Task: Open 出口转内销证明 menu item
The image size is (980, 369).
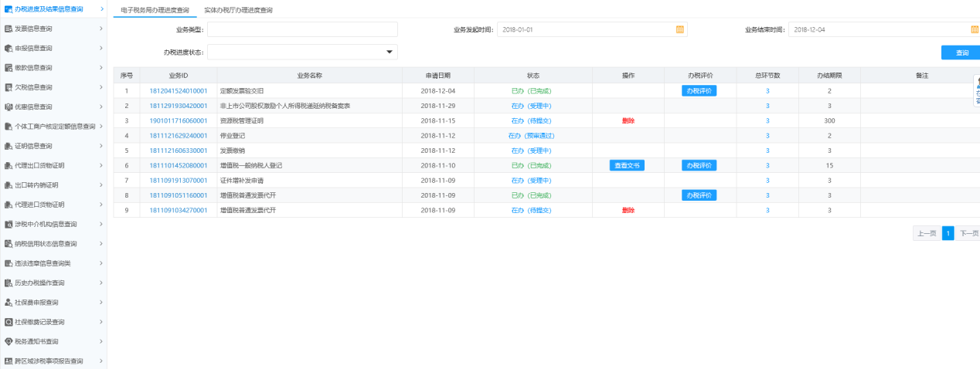Action: pos(53,185)
